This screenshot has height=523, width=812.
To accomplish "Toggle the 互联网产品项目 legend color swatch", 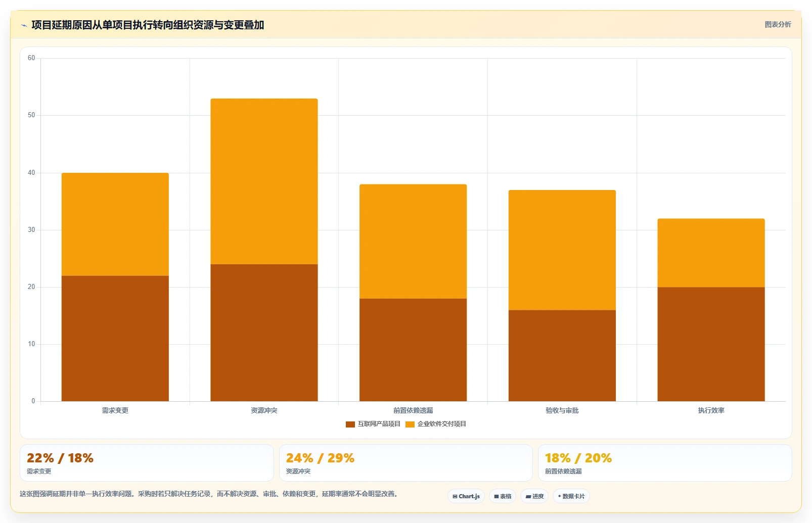I will (350, 424).
